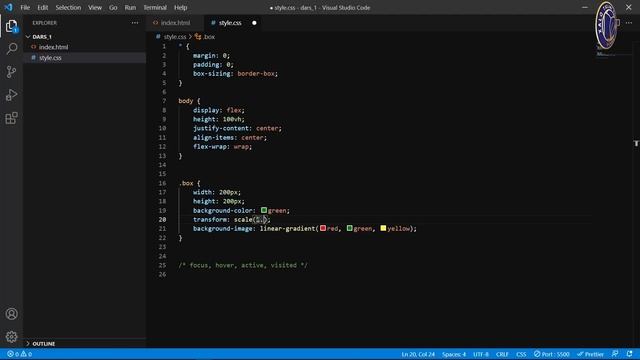The width and height of the screenshot is (640, 360).
Task: Click the errors and warnings status indicator
Action: pyautogui.click(x=19, y=354)
